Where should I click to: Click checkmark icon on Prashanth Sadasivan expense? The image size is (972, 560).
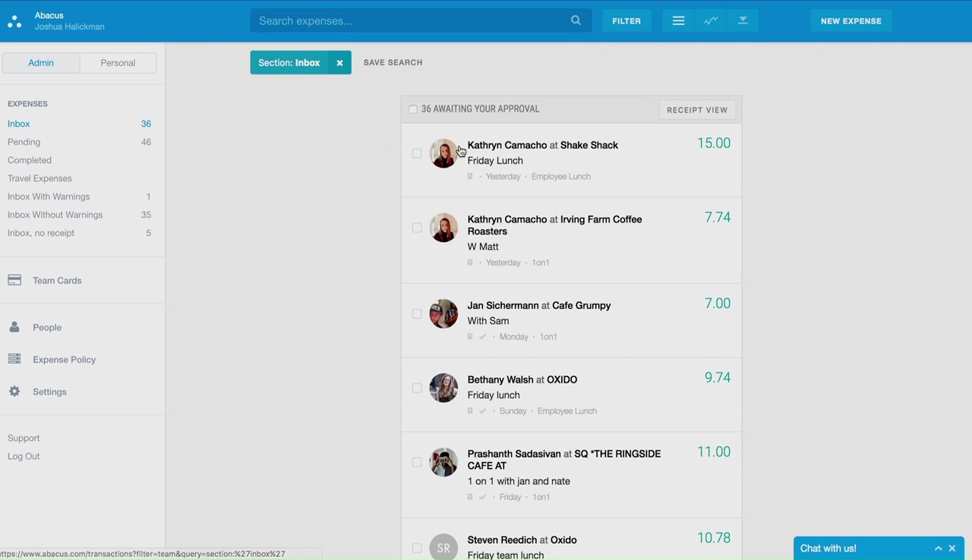click(482, 497)
